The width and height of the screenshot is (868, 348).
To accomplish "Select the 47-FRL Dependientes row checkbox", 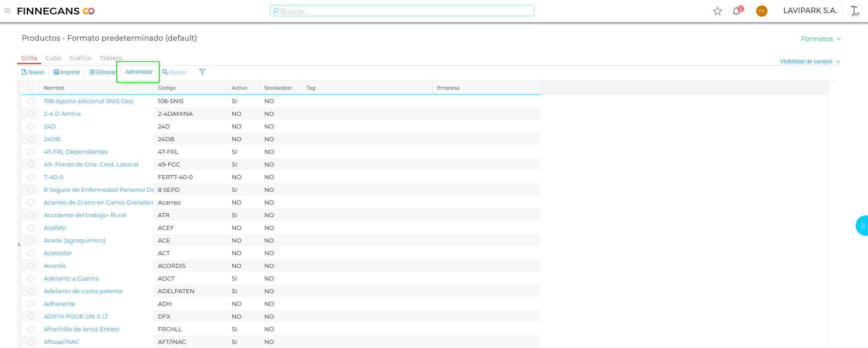I will [31, 152].
